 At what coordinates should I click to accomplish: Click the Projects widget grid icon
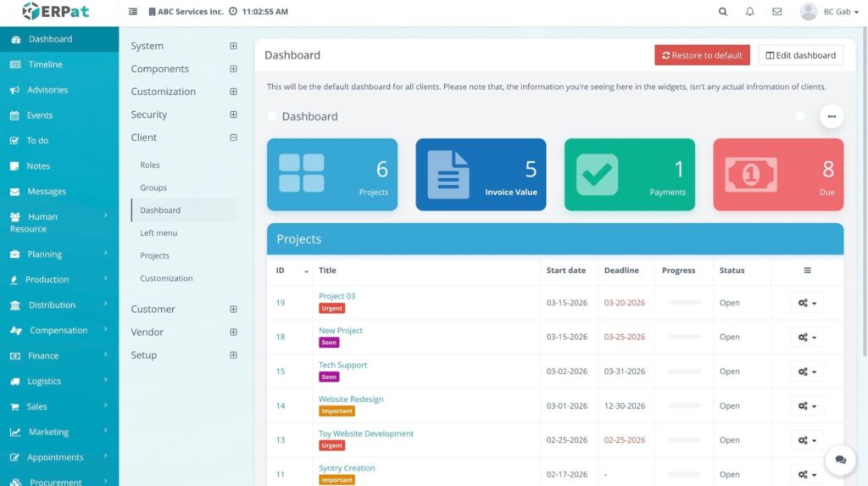click(x=301, y=173)
